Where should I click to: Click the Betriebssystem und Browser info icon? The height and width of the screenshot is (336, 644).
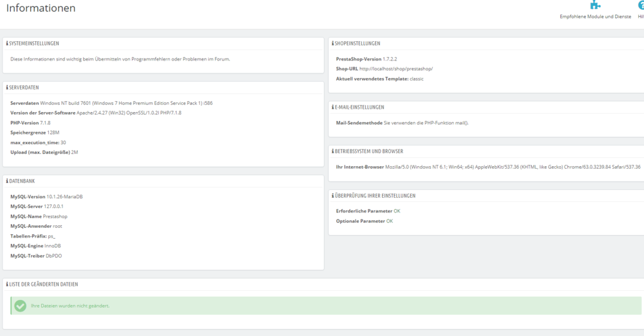pos(333,151)
